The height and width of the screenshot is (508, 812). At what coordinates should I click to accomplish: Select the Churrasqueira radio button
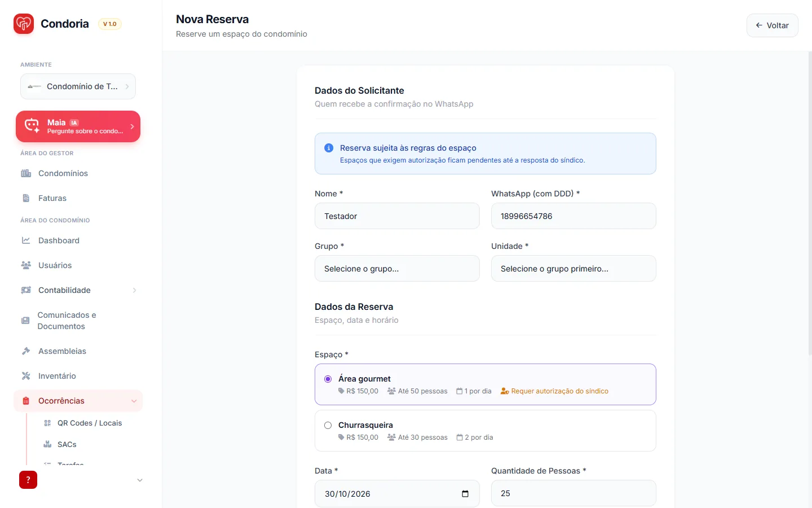click(328, 425)
